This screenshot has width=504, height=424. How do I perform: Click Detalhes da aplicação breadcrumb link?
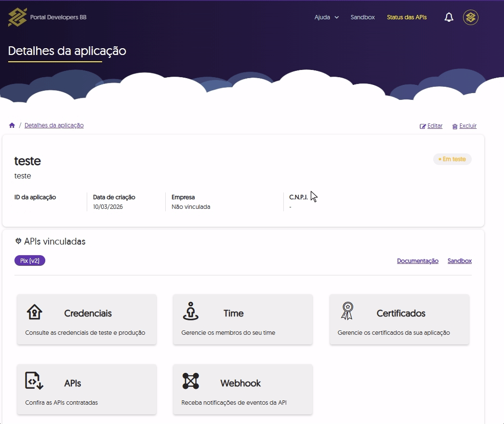pyautogui.click(x=54, y=125)
